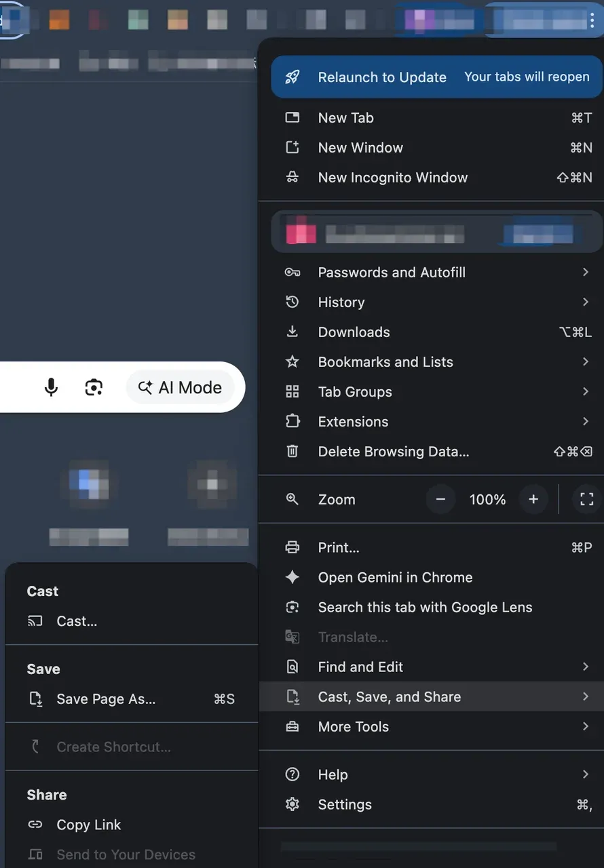This screenshot has width=604, height=868.
Task: Open Settings from the menu
Action: pyautogui.click(x=432, y=805)
